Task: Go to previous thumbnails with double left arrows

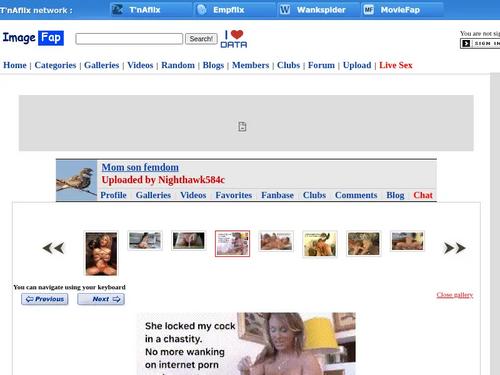Action: click(53, 248)
